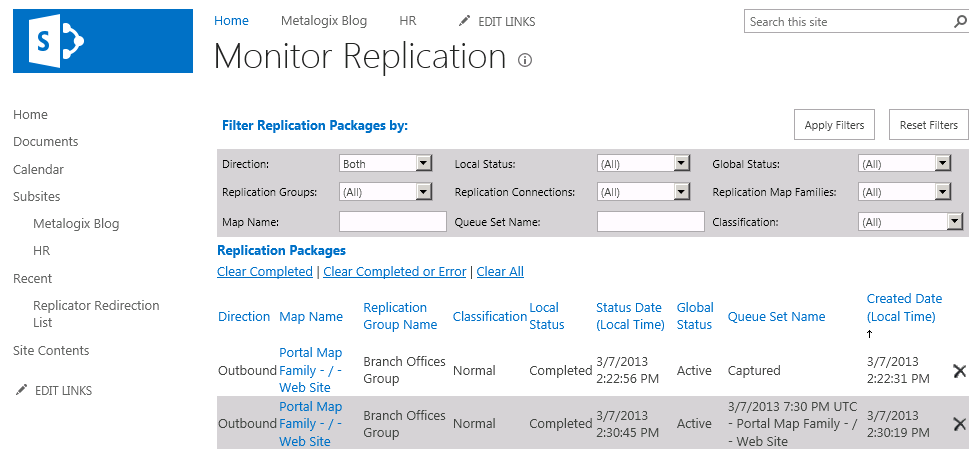Open the Direction dropdown
Screen dimensions: 969x449
pyautogui.click(x=423, y=164)
